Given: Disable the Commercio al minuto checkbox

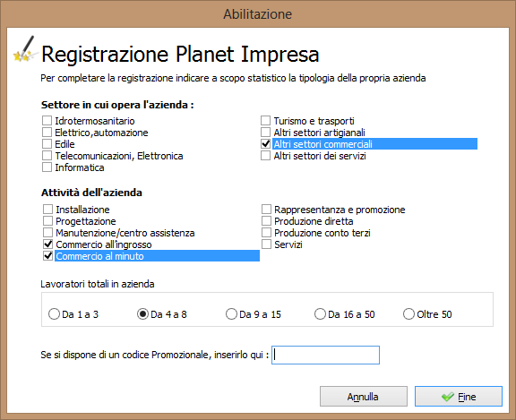Looking at the screenshot, I should 48,256.
